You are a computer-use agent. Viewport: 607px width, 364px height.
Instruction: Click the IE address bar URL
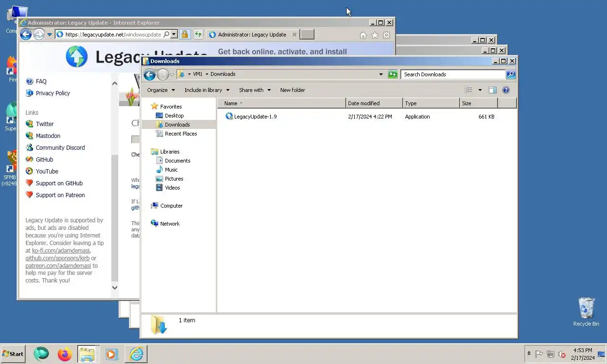tap(113, 35)
